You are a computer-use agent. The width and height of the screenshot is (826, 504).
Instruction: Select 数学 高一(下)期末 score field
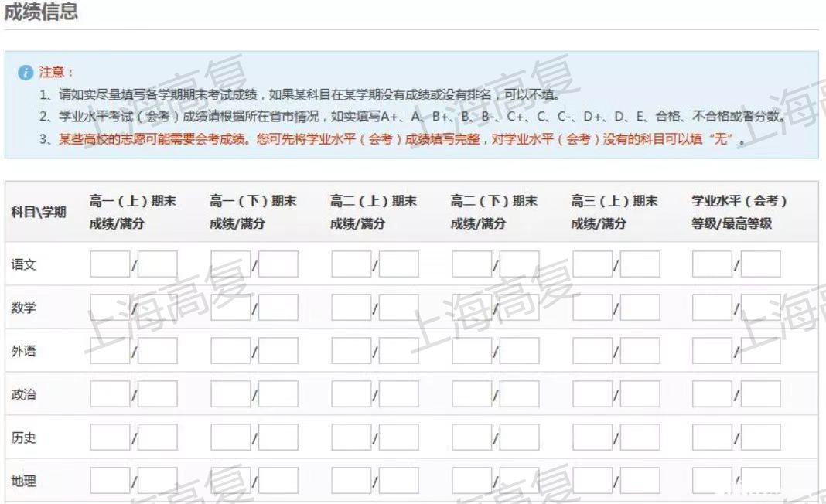point(230,308)
